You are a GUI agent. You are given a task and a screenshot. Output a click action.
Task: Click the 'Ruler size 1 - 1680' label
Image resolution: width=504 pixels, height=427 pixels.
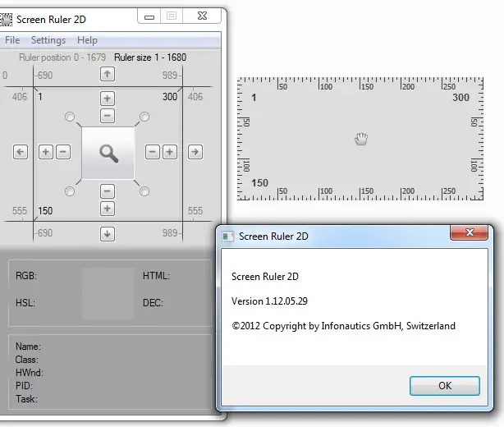pos(150,57)
